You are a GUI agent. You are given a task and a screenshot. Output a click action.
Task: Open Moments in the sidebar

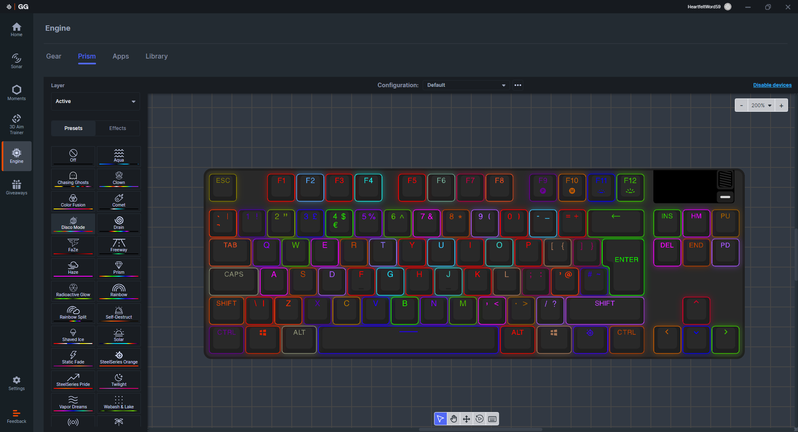click(16, 93)
